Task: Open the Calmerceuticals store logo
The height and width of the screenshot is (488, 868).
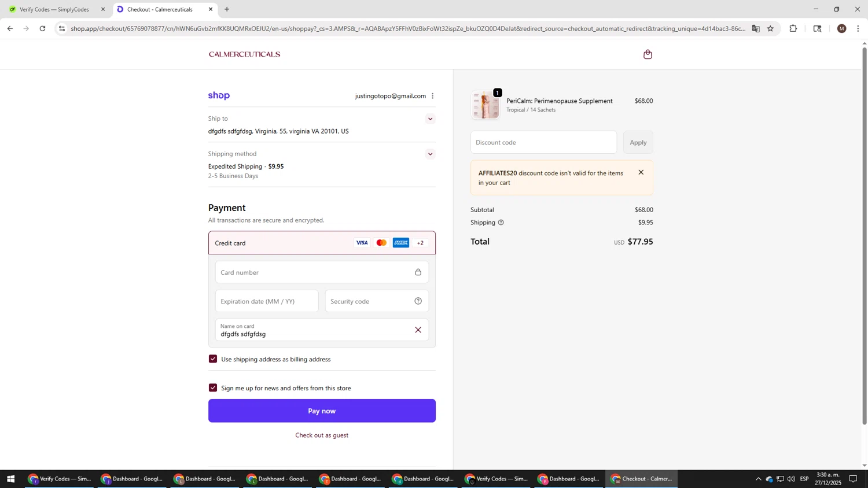Action: [244, 54]
